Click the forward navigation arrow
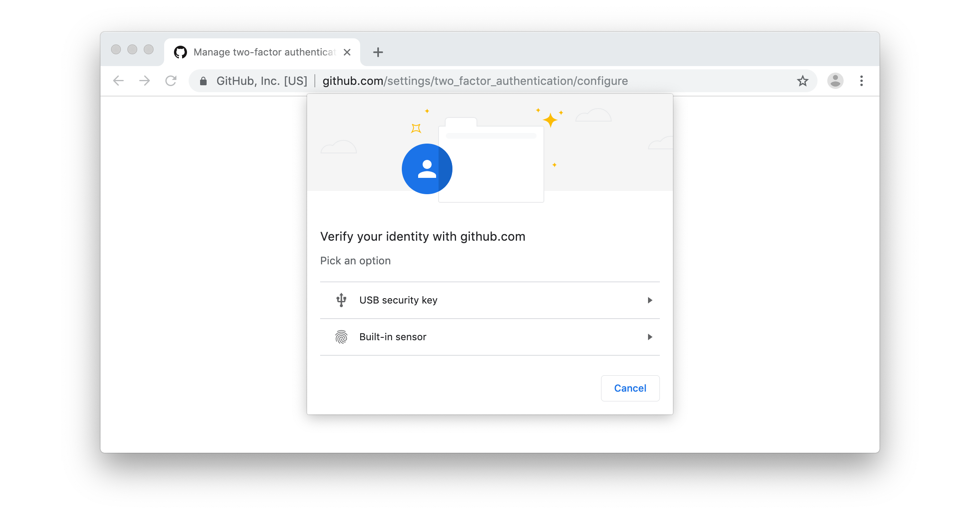The image size is (980, 514). pos(145,80)
